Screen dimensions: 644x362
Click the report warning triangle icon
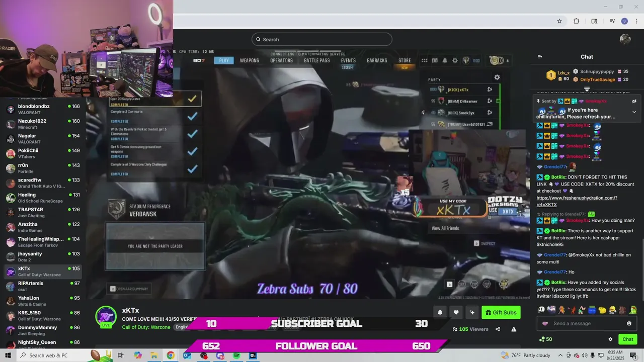(514, 329)
